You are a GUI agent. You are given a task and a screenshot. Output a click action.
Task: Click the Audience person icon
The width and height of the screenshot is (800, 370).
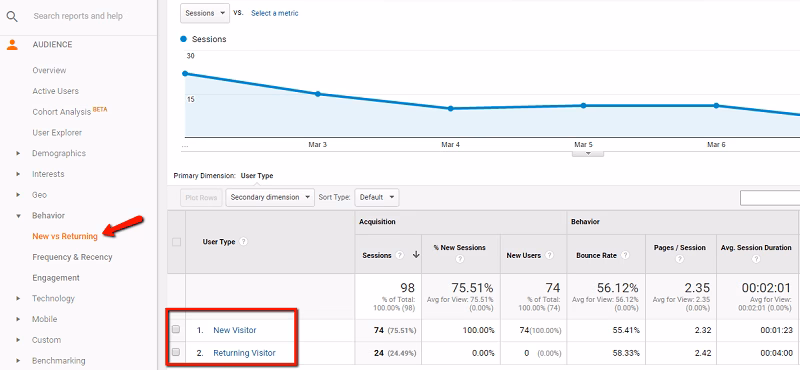coord(12,44)
